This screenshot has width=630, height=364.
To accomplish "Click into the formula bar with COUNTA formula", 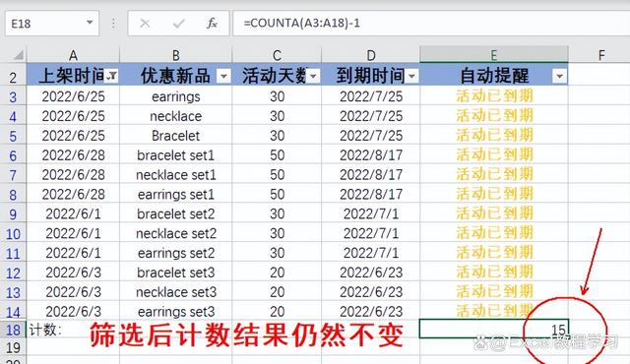I will tap(431, 24).
